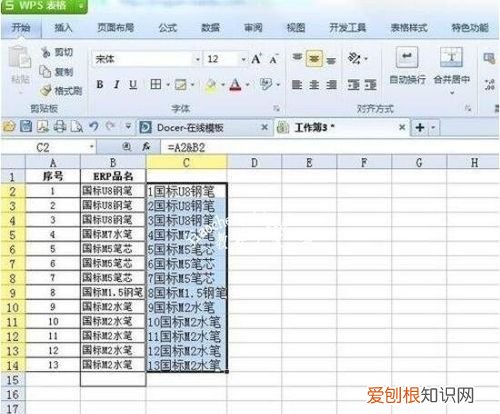
Task: Open borders dropdown arrow
Action: point(168,85)
